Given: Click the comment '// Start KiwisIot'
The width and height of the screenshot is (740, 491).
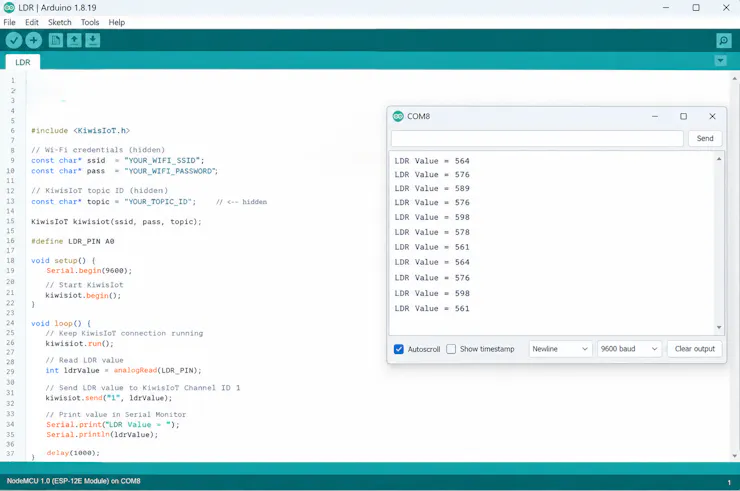Looking at the screenshot, I should point(84,285).
